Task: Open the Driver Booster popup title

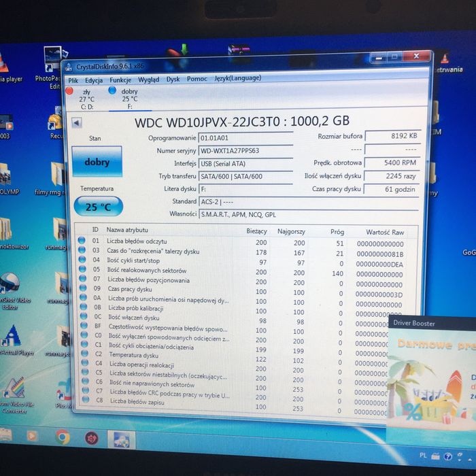Action: pos(414,323)
